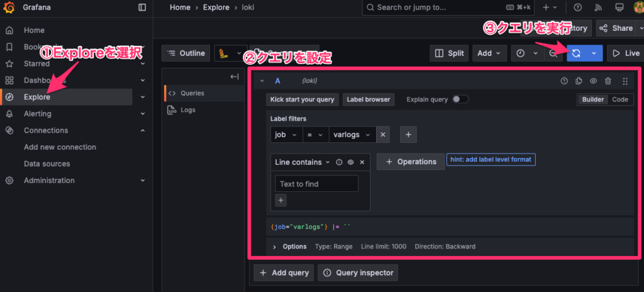Start Live streaming button
644x292 pixels.
pyautogui.click(x=625, y=53)
